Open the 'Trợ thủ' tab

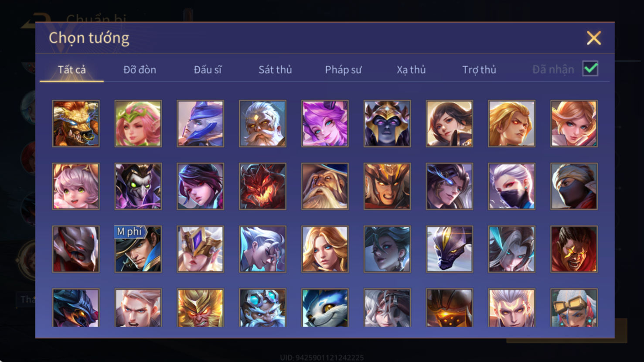click(479, 70)
